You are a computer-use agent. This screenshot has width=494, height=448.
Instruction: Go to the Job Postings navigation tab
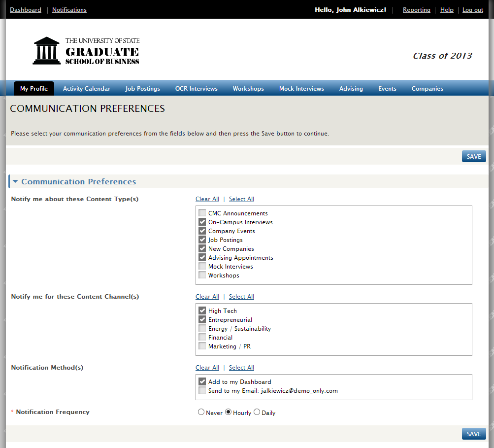click(143, 89)
